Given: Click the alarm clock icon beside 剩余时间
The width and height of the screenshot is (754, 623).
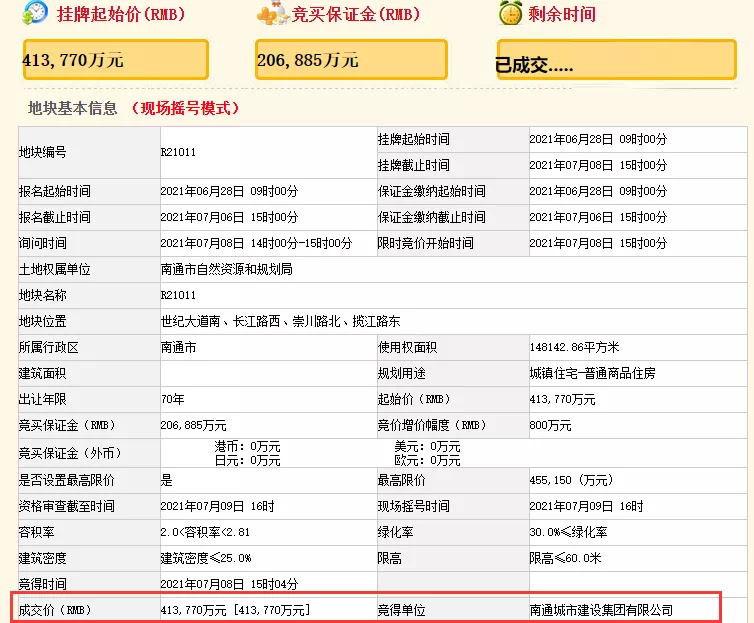Looking at the screenshot, I should click(510, 13).
